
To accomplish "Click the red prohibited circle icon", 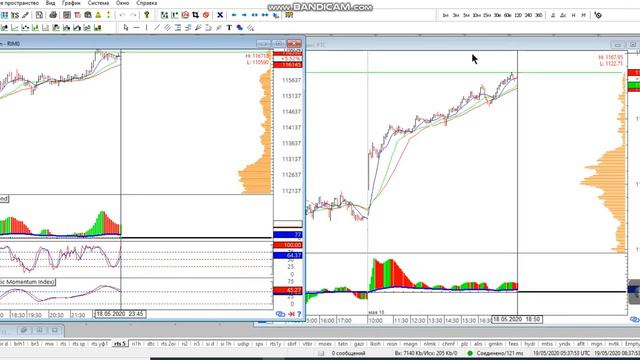I will pos(206,15).
